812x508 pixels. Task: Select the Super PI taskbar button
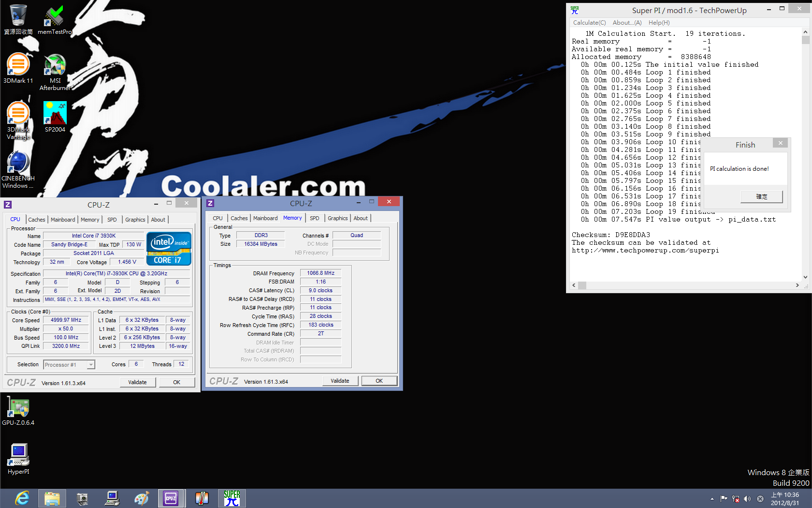[x=232, y=498]
